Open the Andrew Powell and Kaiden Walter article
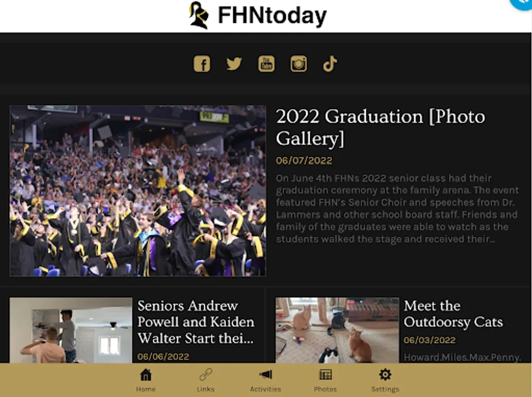 [196, 322]
